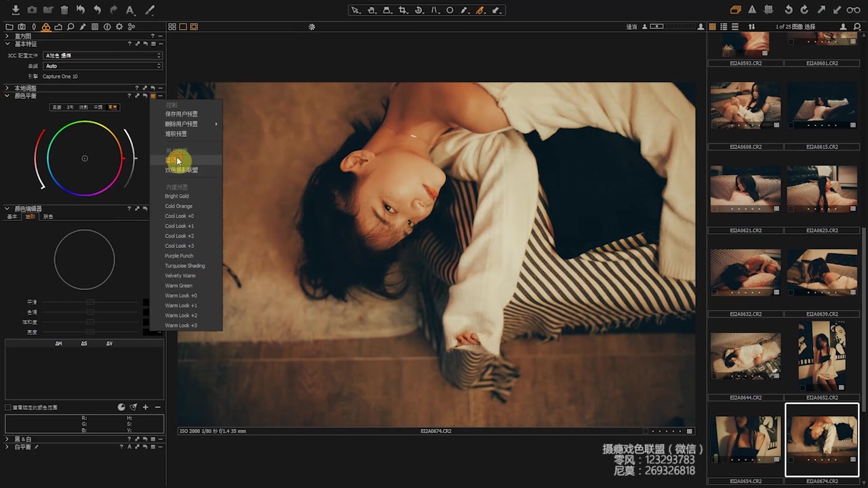Toggle the grid overlay icon
This screenshot has width=868, height=488.
[x=769, y=10]
